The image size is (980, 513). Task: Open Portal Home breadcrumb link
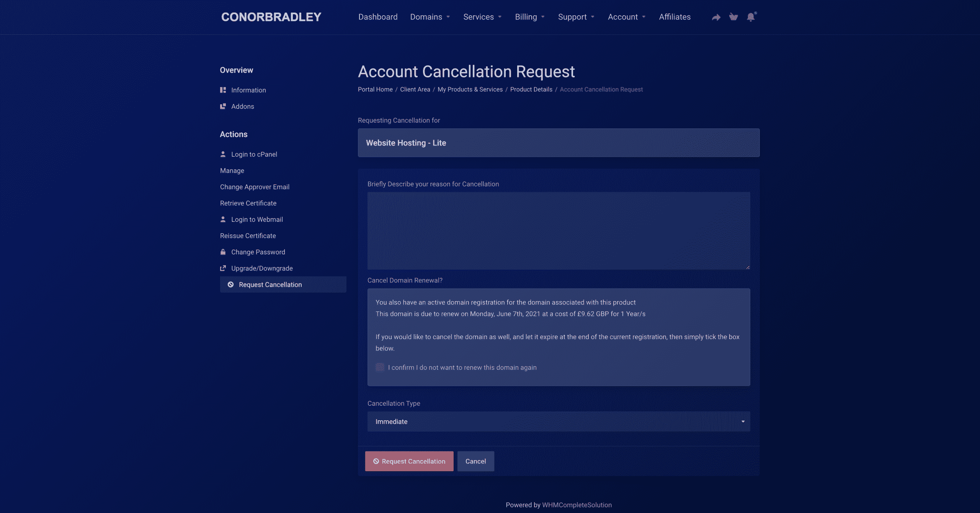(x=375, y=89)
